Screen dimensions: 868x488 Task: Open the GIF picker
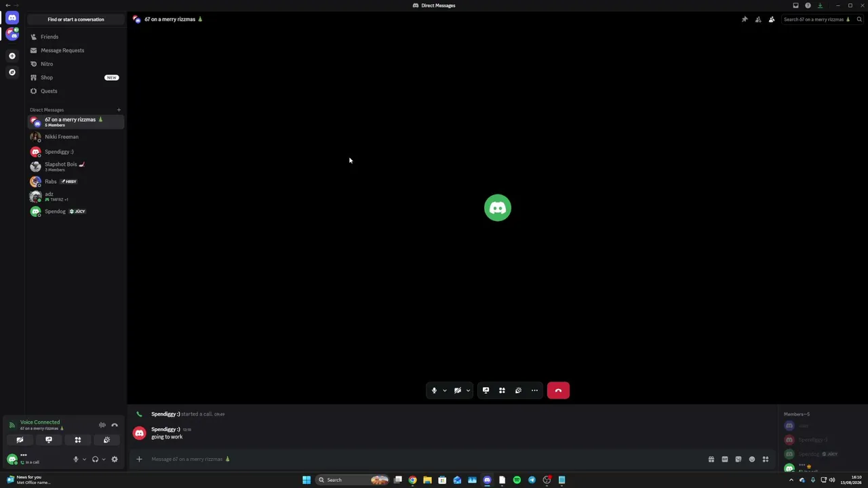(725, 460)
